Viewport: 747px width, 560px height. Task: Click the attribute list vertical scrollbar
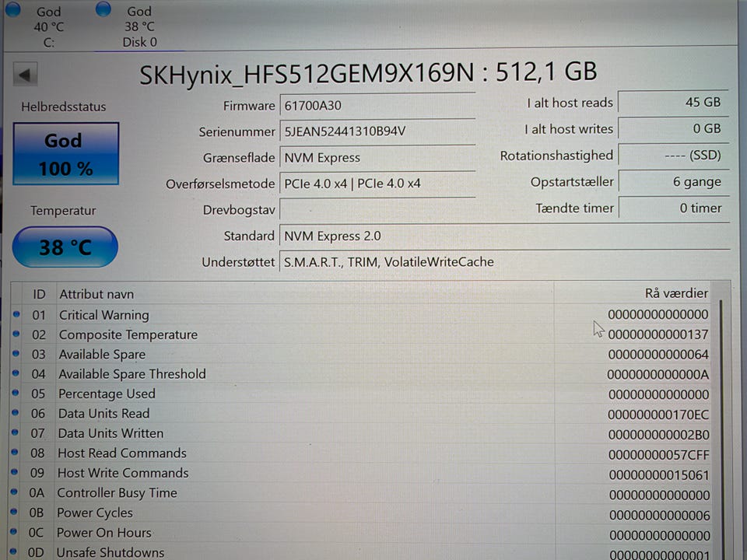point(723,424)
